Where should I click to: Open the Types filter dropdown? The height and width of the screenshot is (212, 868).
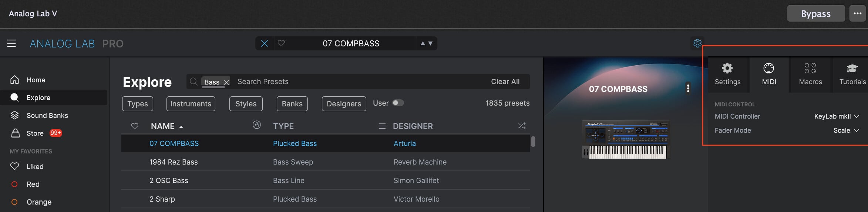(x=138, y=104)
